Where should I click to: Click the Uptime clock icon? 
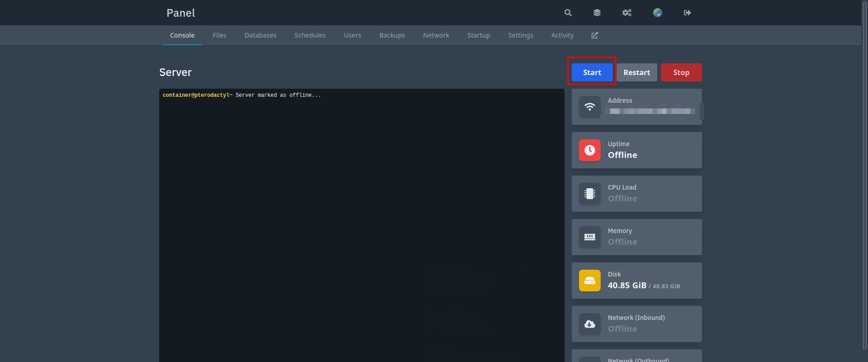[590, 150]
